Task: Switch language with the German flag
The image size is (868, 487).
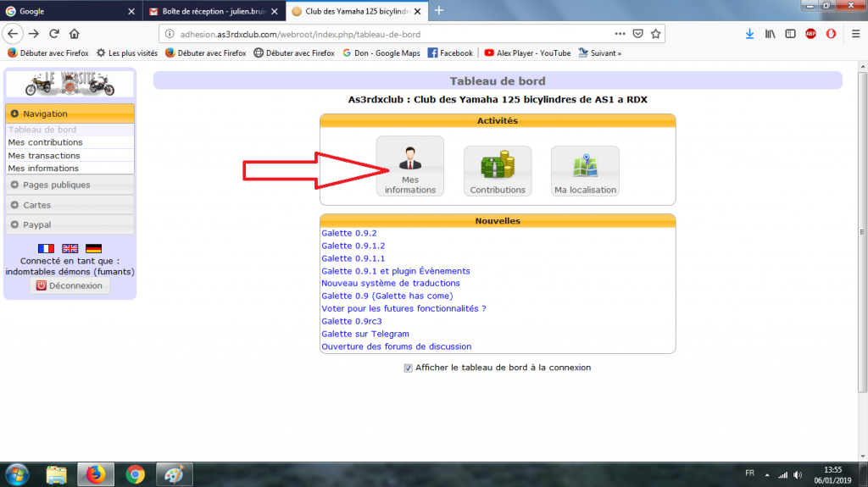Action: coord(93,248)
